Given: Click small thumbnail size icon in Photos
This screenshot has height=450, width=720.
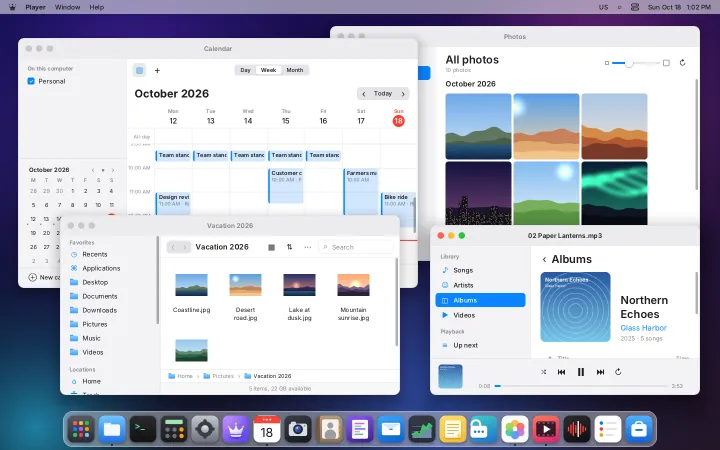Looking at the screenshot, I should point(607,63).
